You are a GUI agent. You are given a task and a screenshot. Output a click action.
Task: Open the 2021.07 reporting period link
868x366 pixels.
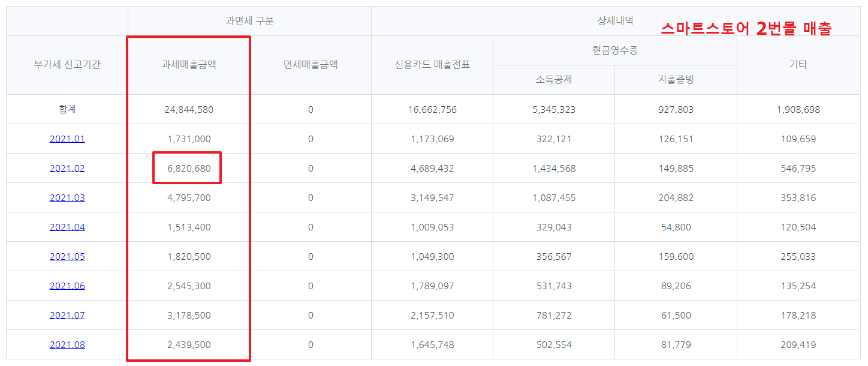point(67,316)
